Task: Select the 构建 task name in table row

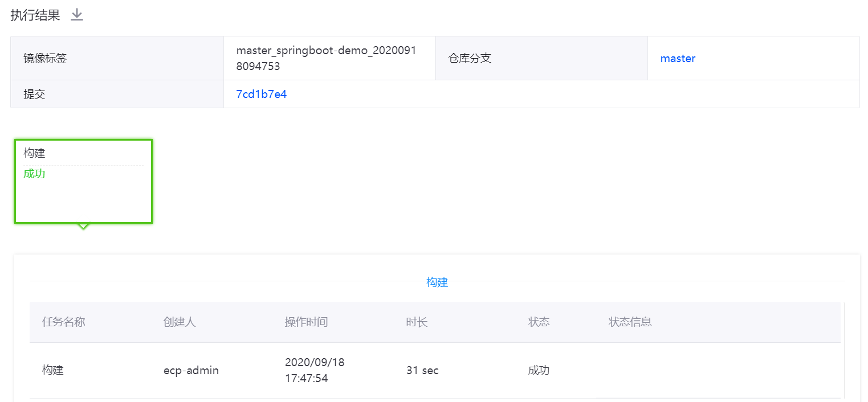Action: pyautogui.click(x=53, y=371)
